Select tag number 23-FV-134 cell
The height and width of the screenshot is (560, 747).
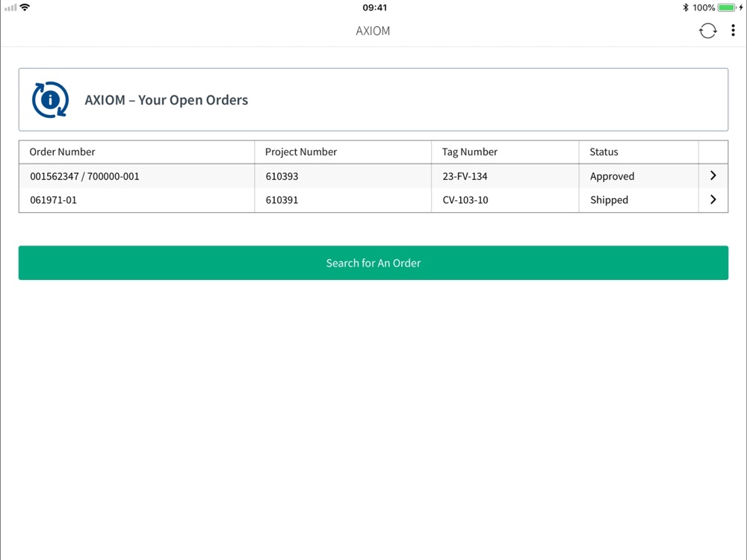click(x=465, y=176)
